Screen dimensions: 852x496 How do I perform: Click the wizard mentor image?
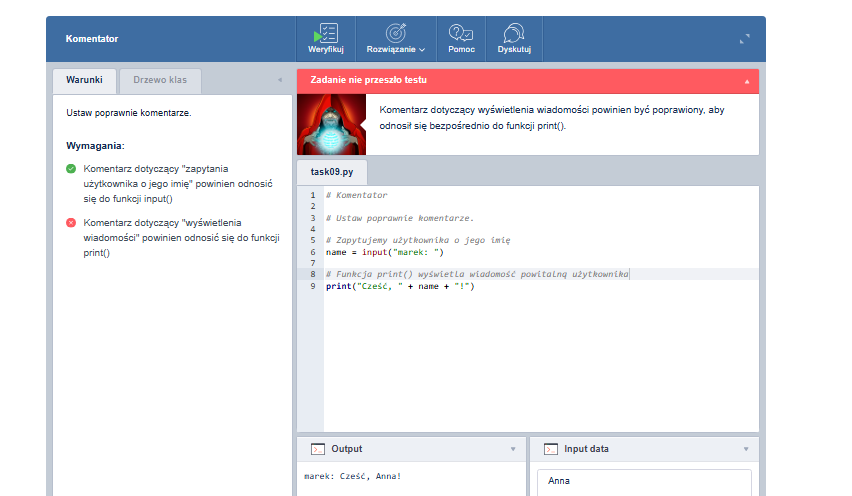point(328,125)
